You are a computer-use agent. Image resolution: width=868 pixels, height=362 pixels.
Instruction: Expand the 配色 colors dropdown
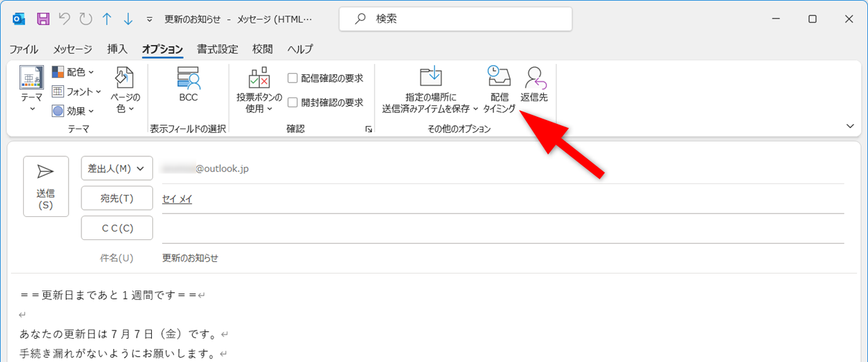(73, 72)
